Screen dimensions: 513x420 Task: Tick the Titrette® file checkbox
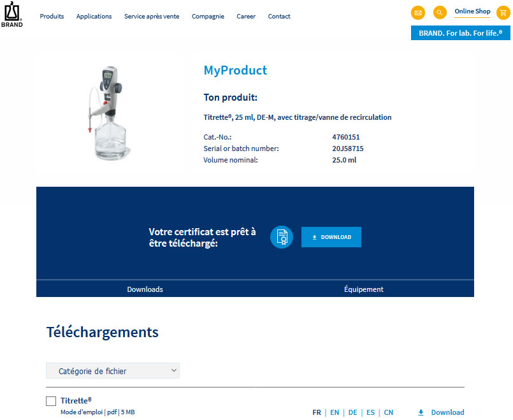click(51, 401)
